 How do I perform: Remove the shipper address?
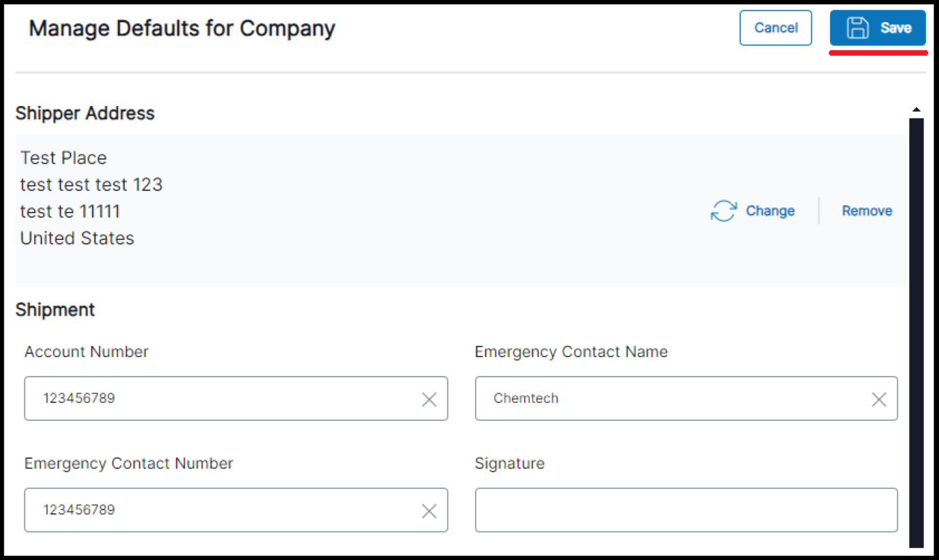(x=866, y=211)
